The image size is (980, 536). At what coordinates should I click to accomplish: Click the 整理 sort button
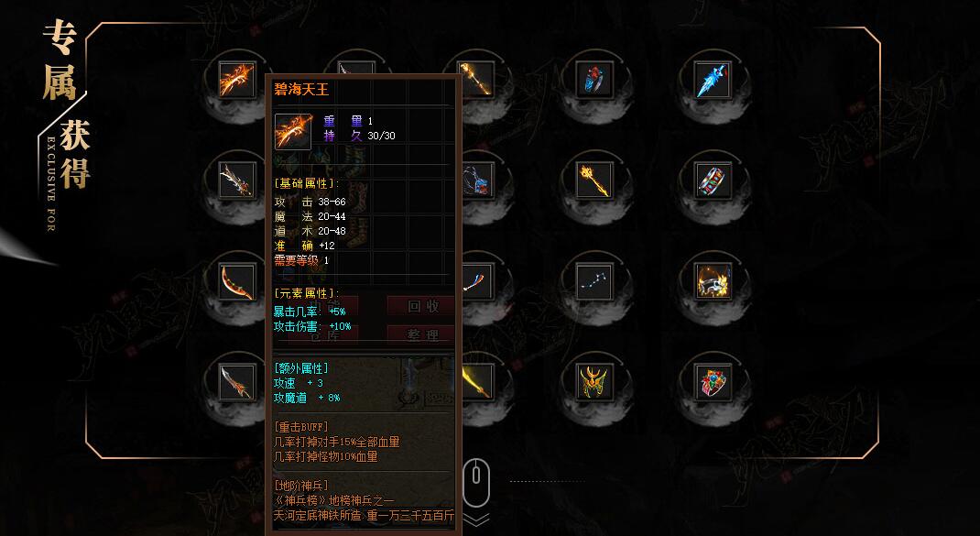(x=422, y=335)
